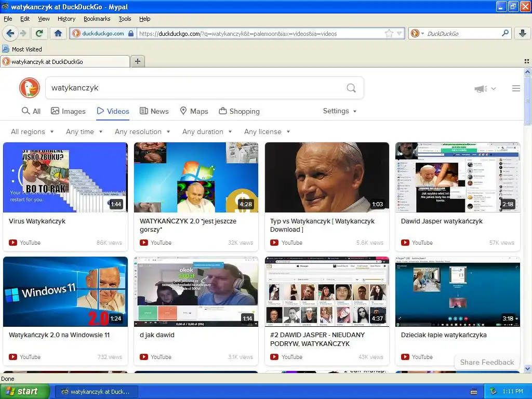Click the padlock icon in the address bar

(131, 34)
